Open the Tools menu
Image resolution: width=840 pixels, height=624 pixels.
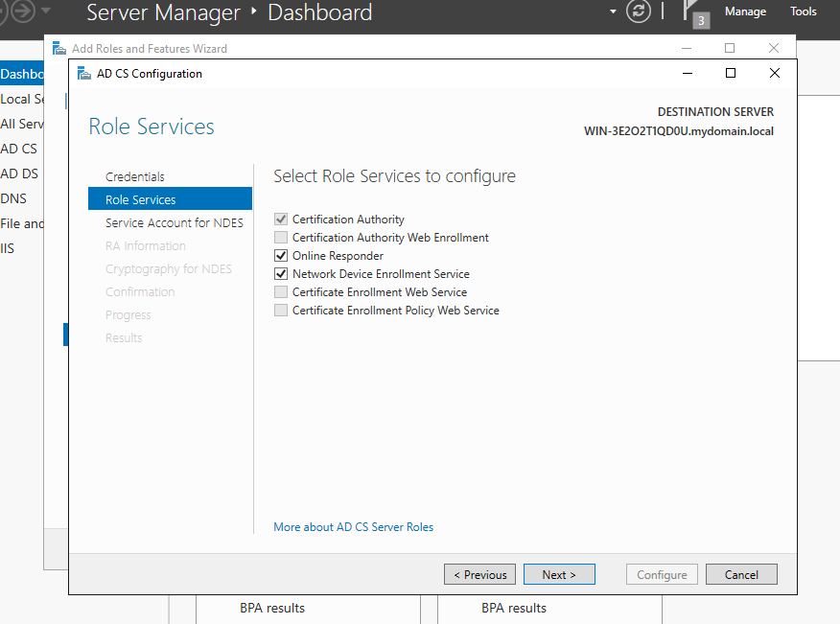[803, 12]
